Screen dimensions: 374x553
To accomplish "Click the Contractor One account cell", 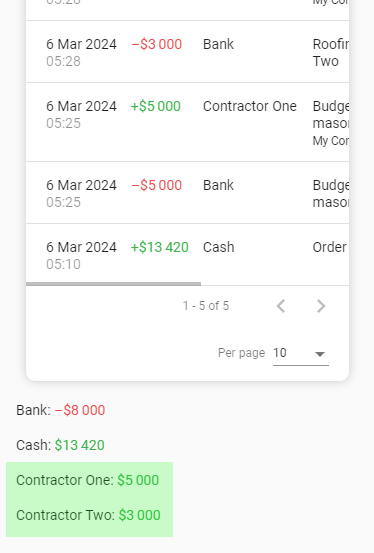I will click(250, 106).
